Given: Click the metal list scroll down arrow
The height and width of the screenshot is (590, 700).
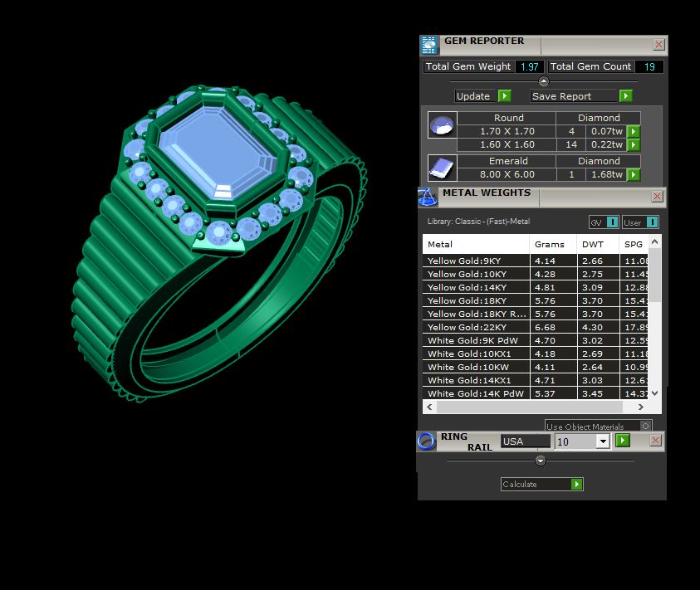Looking at the screenshot, I should 654,393.
